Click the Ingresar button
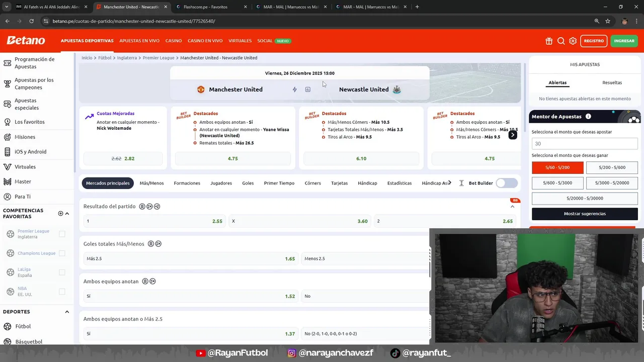Image resolution: width=644 pixels, height=362 pixels. [x=624, y=41]
